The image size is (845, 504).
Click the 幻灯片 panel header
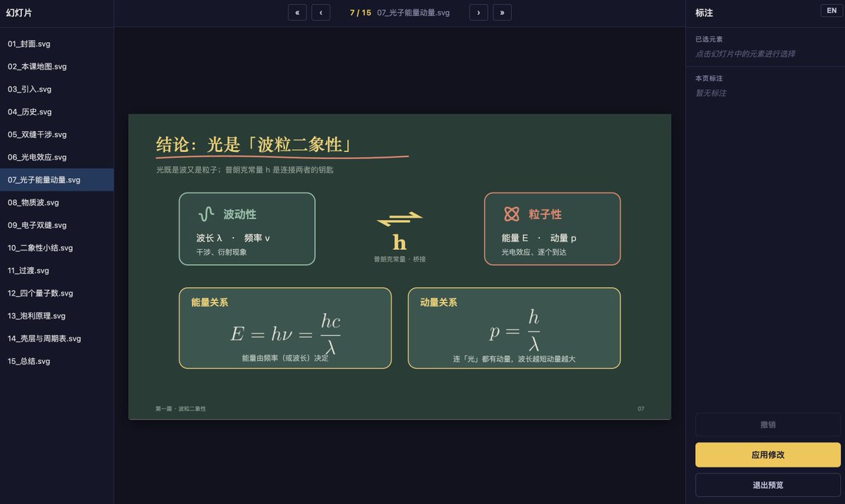coord(19,13)
